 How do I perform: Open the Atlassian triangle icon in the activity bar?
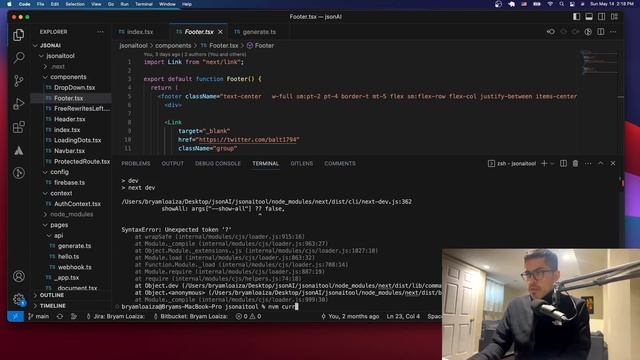pos(18,150)
